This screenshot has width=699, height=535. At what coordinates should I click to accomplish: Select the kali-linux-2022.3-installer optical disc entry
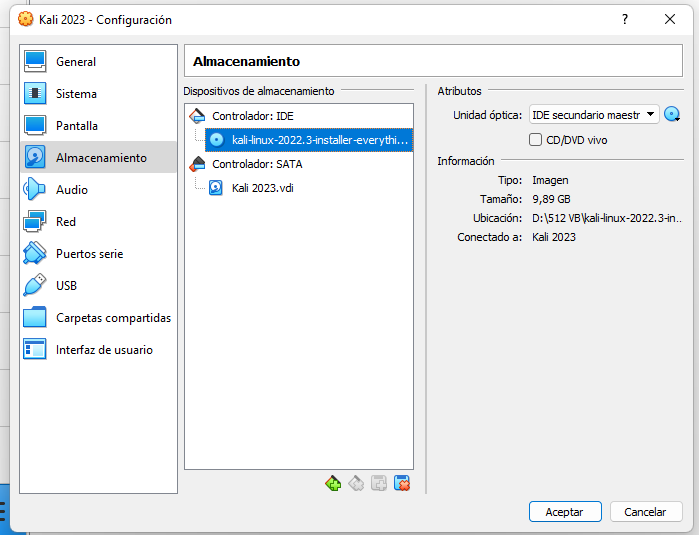pos(309,140)
